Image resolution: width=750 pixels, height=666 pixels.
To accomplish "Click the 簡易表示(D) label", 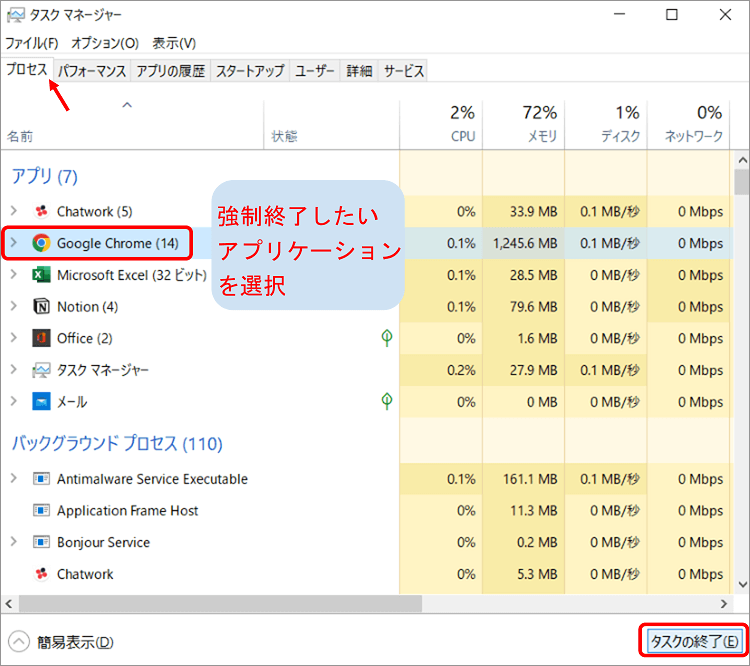I will (76, 642).
